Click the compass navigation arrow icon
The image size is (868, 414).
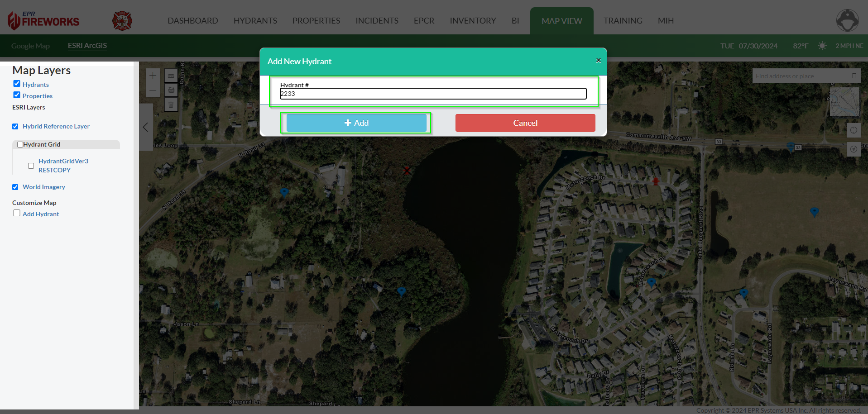[x=854, y=149]
